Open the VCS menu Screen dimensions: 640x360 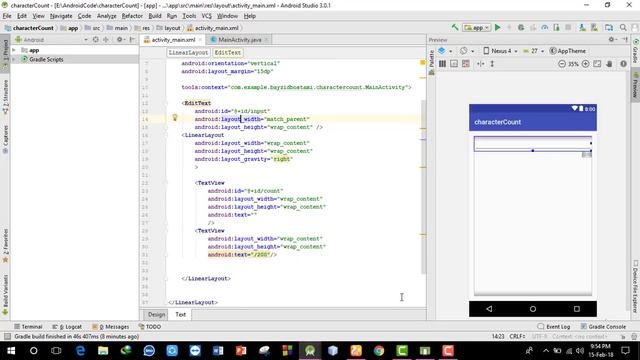pos(207,16)
